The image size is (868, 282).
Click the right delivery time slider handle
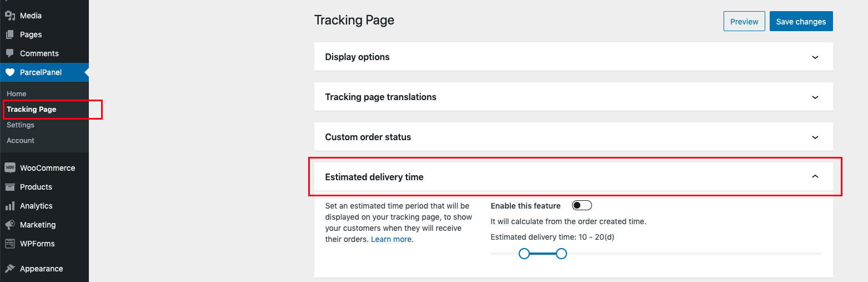click(561, 254)
